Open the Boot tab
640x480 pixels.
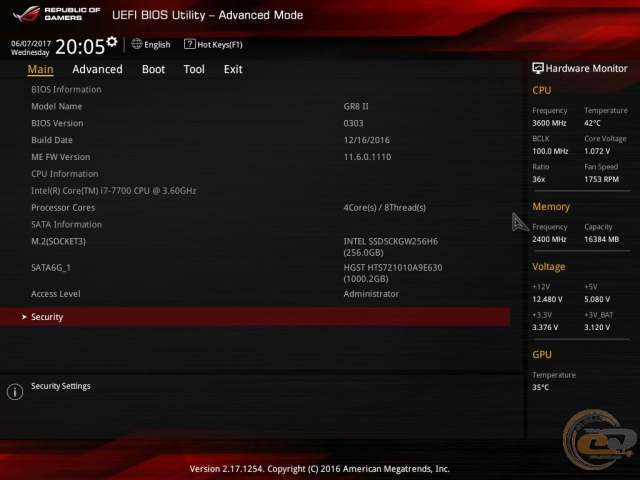click(153, 69)
